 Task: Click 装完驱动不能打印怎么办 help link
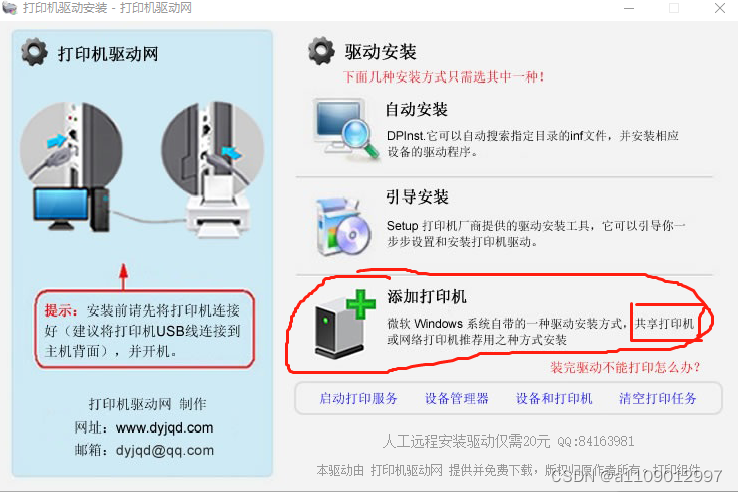click(x=626, y=367)
